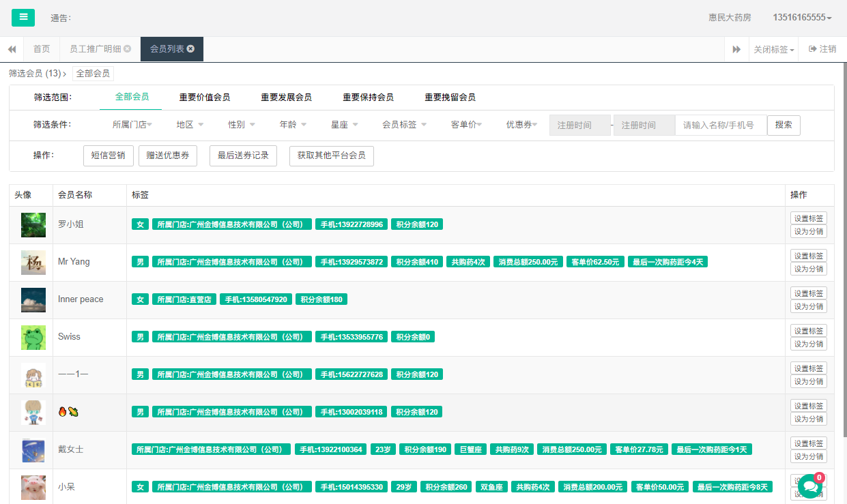Close the 会员列表 tab
Screen dimensions: 847x504
(x=190, y=49)
